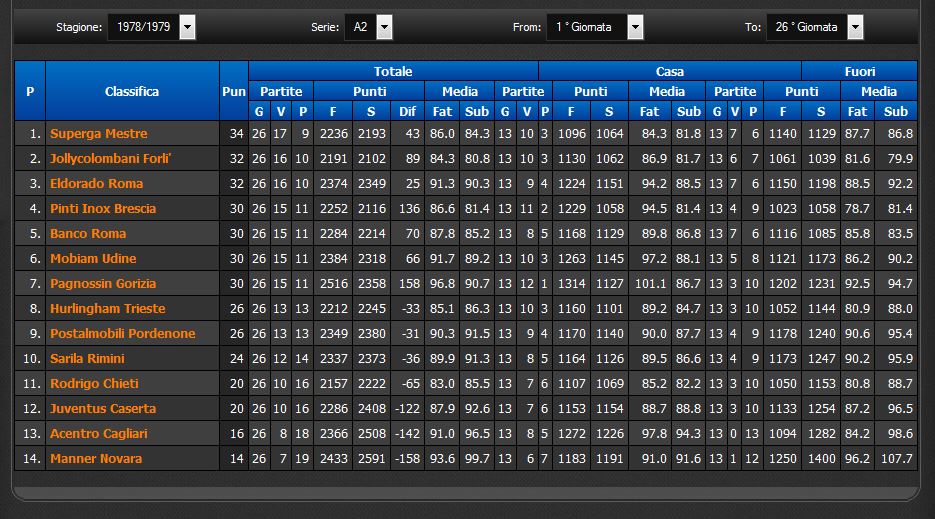Expand the To giornata dropdown arrow

(854, 28)
